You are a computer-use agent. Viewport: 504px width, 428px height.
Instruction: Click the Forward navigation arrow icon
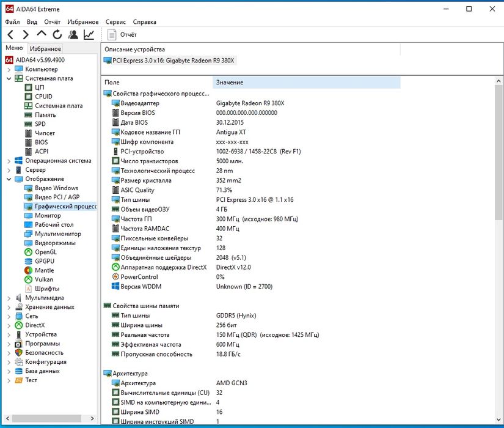point(26,34)
